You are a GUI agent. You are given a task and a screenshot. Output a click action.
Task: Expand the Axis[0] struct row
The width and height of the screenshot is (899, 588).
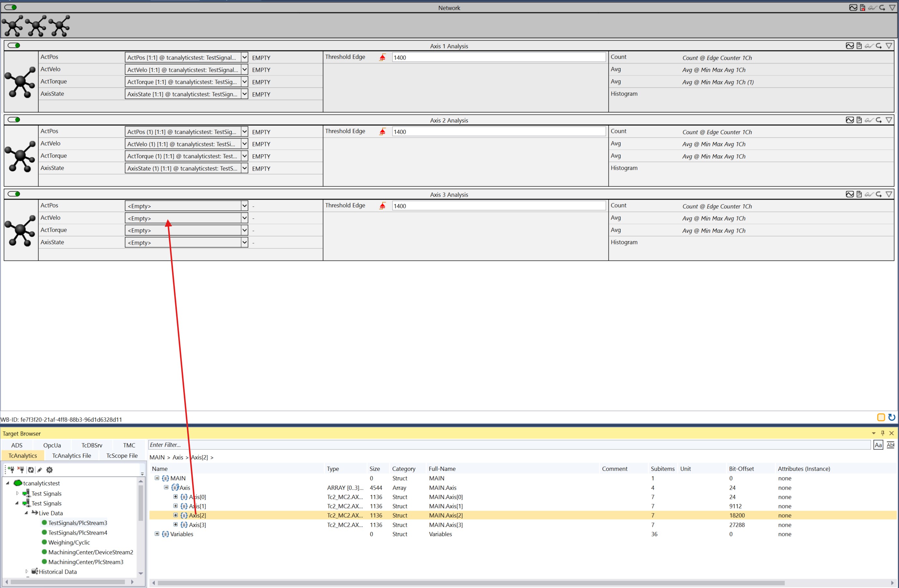(175, 497)
